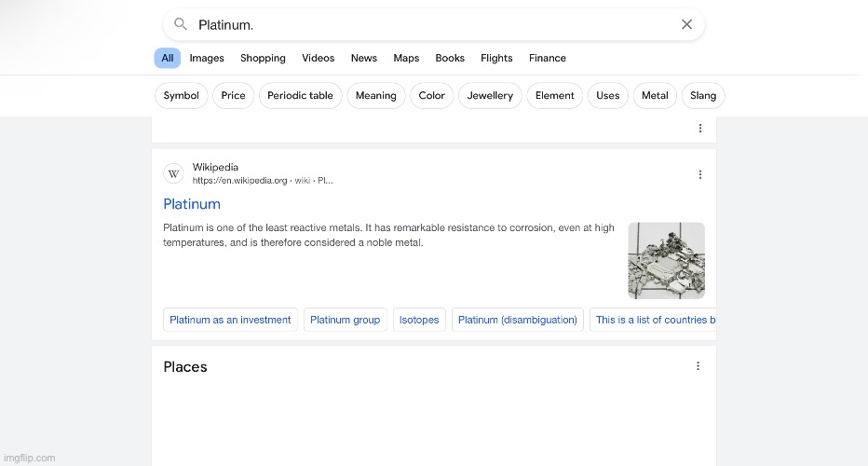Open the Platinum group link
This screenshot has height=466, width=868.
tap(345, 320)
